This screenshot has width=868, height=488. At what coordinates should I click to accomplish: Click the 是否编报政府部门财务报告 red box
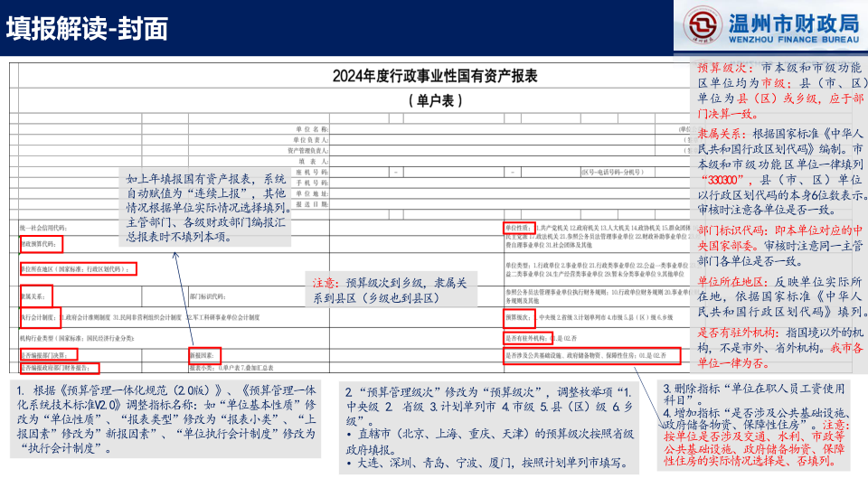[60, 368]
